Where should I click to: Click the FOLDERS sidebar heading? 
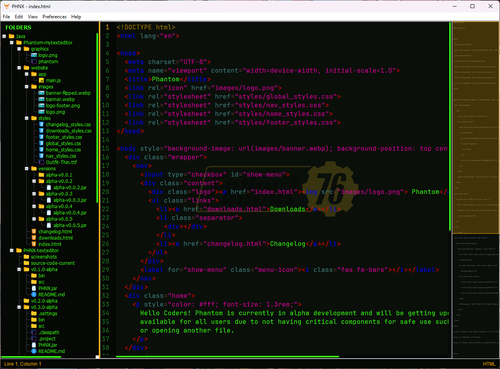coord(18,27)
